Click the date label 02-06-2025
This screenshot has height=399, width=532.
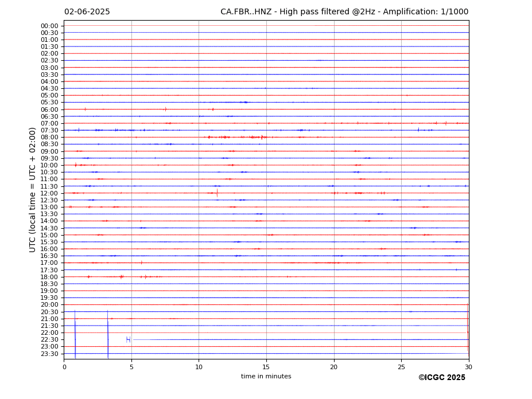point(87,11)
